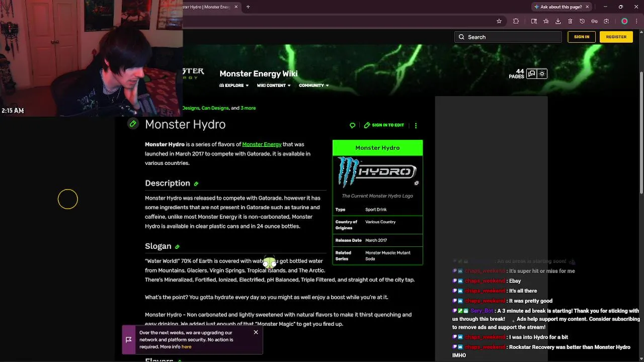Open the page comments speech bubble icon
Screen dimensions: 644x362
tap(352, 125)
